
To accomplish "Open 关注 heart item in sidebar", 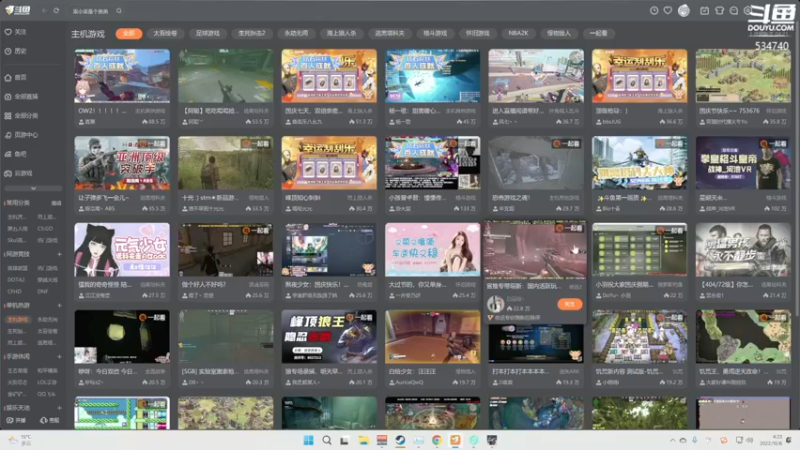I will tap(16, 32).
